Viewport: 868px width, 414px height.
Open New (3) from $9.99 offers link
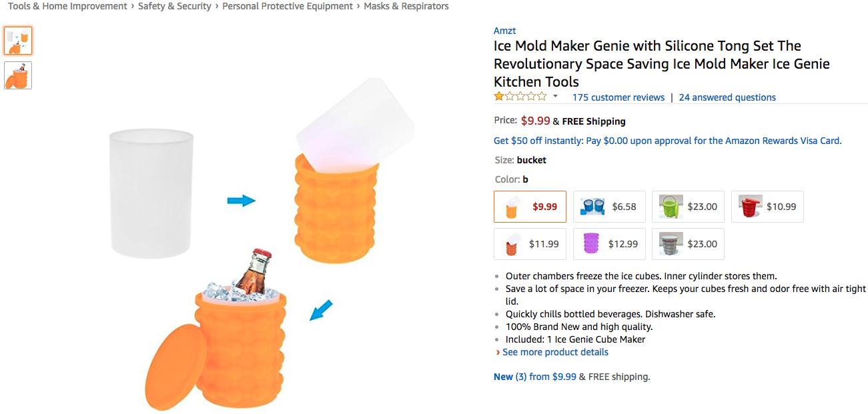tap(534, 377)
